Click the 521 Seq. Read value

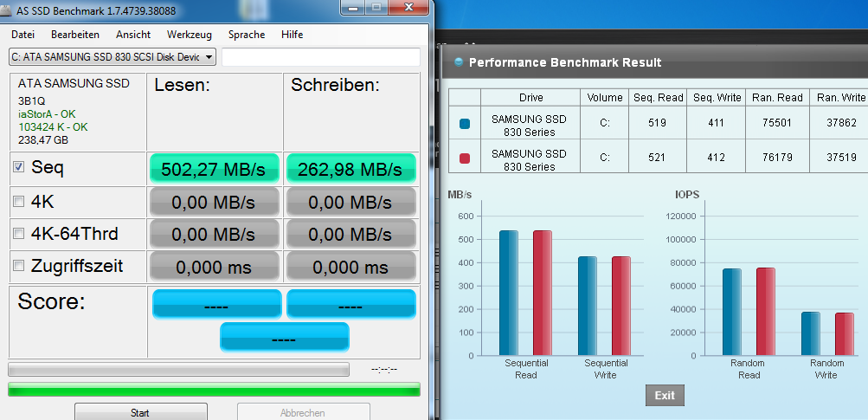[657, 158]
